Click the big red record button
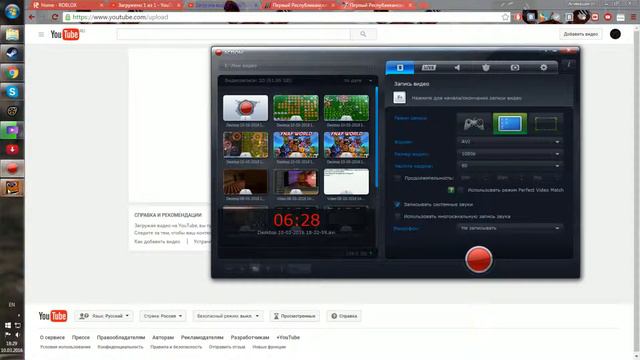The height and width of the screenshot is (360, 640). pyautogui.click(x=478, y=259)
